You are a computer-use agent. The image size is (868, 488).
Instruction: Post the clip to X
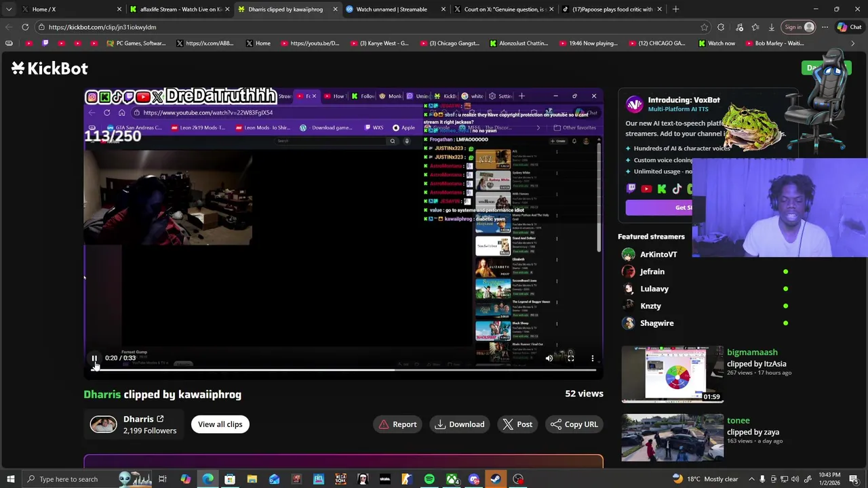coord(517,424)
